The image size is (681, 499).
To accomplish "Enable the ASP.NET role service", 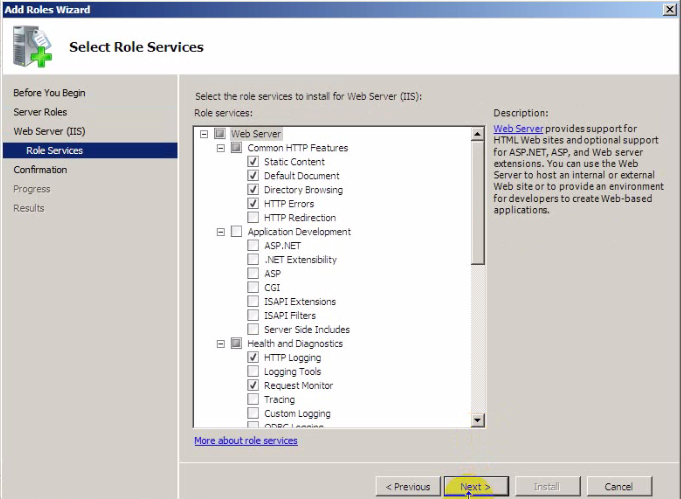I will 253,245.
